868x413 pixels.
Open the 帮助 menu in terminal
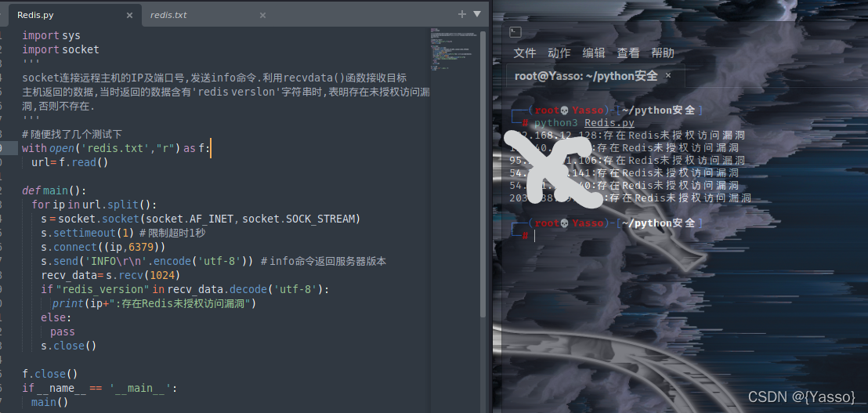[663, 53]
